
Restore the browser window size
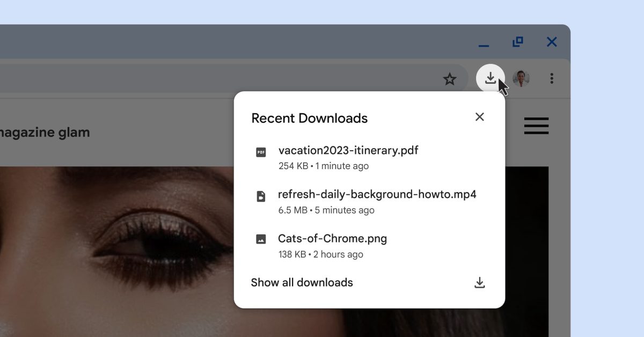point(517,41)
